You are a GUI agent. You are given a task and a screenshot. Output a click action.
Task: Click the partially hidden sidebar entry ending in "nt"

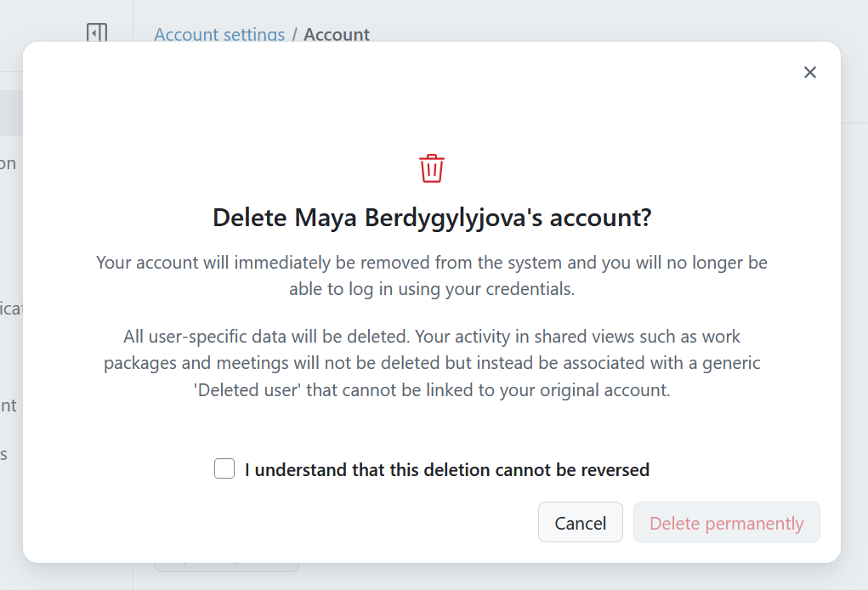9,406
